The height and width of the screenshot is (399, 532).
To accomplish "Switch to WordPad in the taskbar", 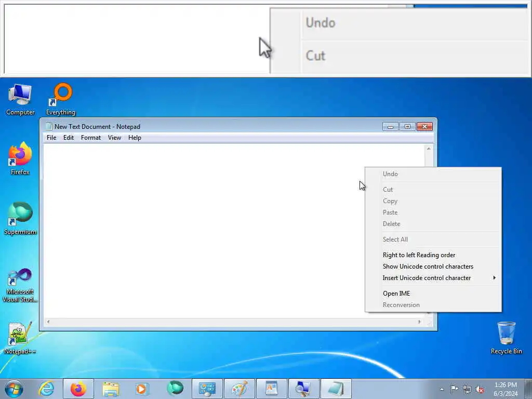I will click(x=272, y=389).
